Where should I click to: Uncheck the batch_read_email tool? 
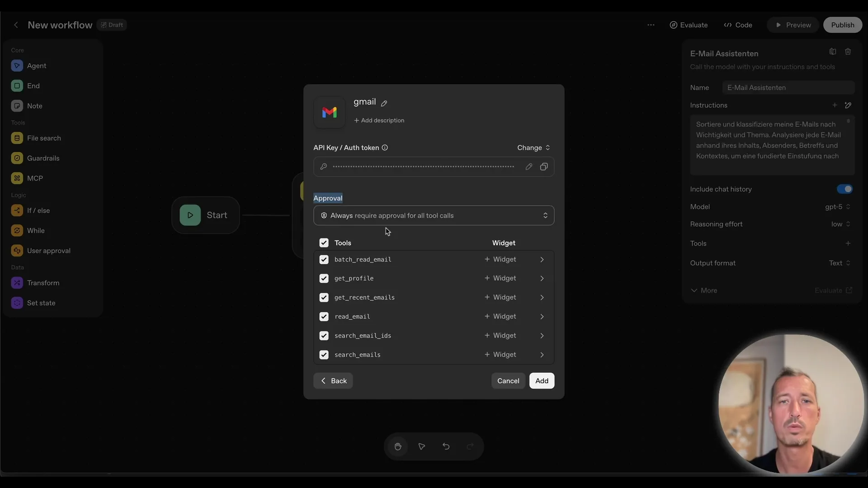pos(324,259)
